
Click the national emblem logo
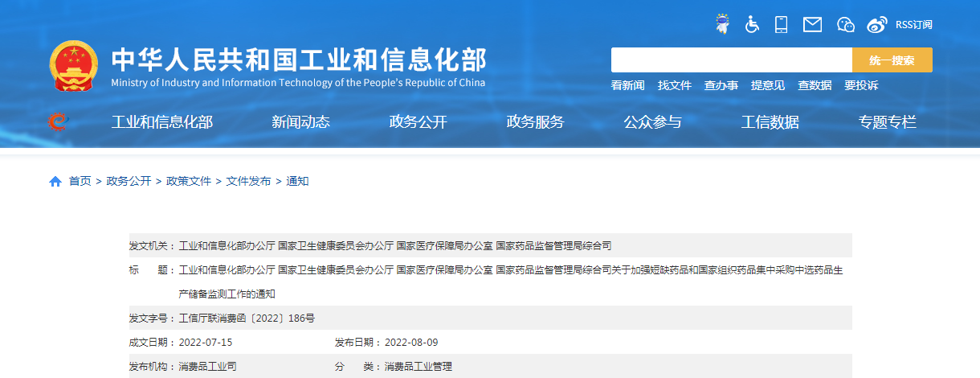(x=74, y=66)
